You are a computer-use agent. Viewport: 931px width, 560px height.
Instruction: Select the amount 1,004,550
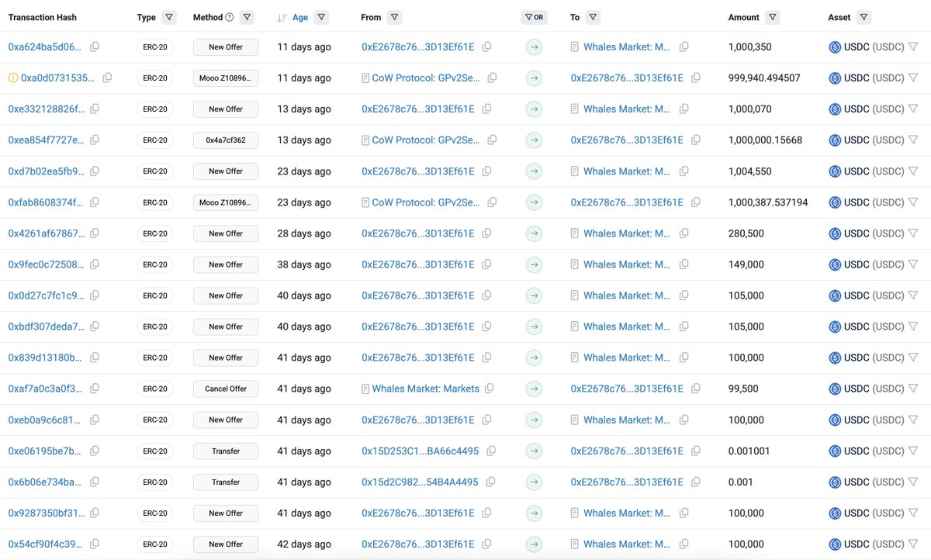coord(749,171)
